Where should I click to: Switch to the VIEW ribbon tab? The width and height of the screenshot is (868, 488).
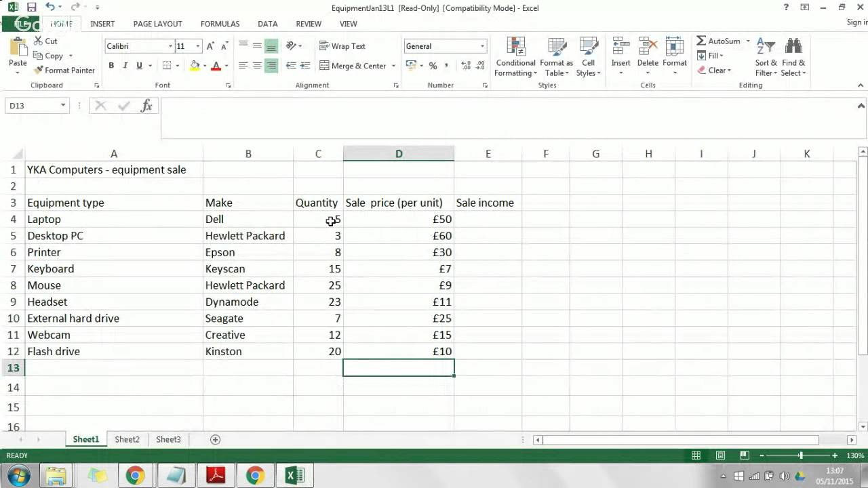click(x=349, y=24)
